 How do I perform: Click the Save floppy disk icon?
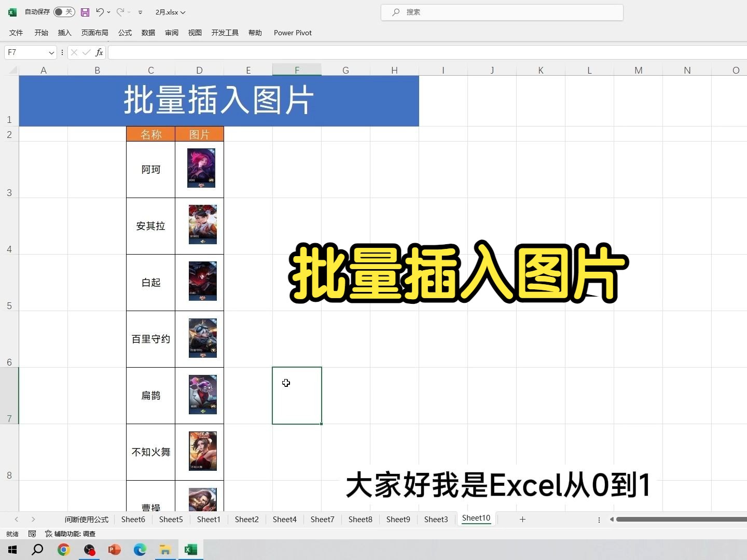[85, 12]
